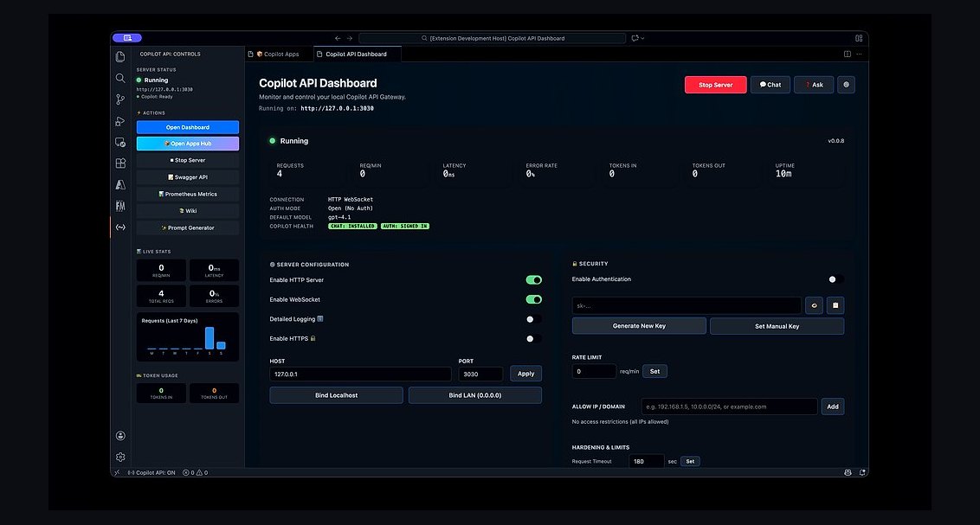The width and height of the screenshot is (980, 525).
Task: Open the Extensions blocks icon
Action: click(120, 163)
